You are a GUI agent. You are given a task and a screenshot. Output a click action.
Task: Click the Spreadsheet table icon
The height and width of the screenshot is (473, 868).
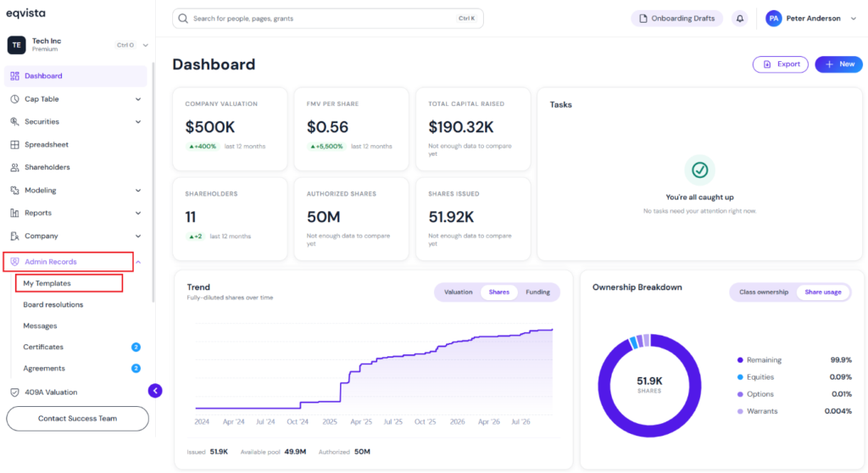(x=15, y=145)
